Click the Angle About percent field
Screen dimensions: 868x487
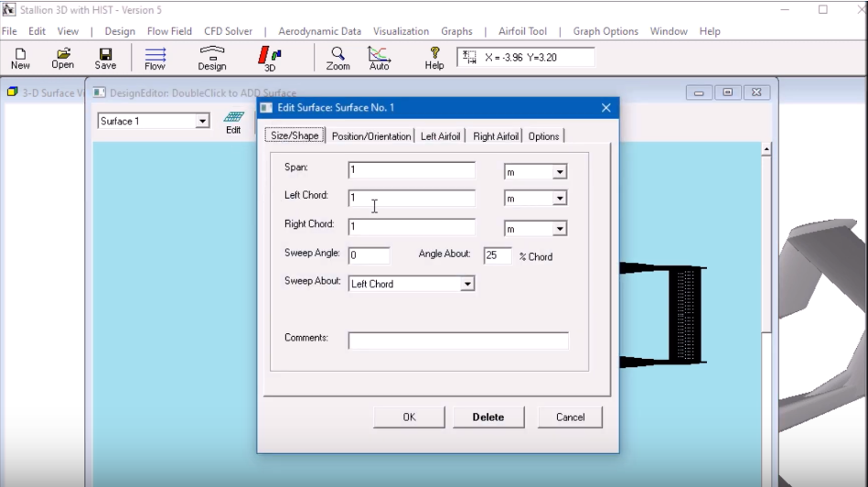pos(497,255)
